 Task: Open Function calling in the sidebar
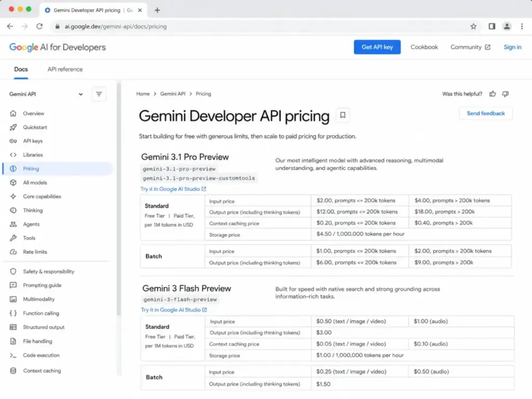click(x=41, y=313)
